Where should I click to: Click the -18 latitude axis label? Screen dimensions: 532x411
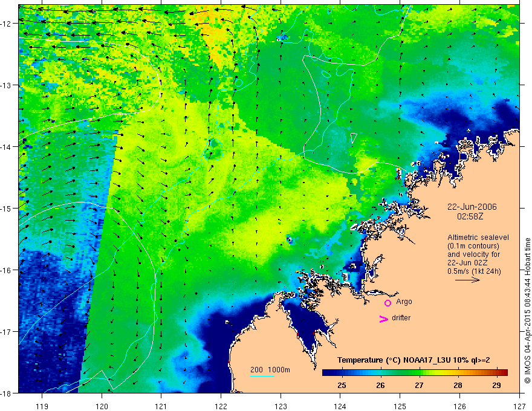pos(6,393)
